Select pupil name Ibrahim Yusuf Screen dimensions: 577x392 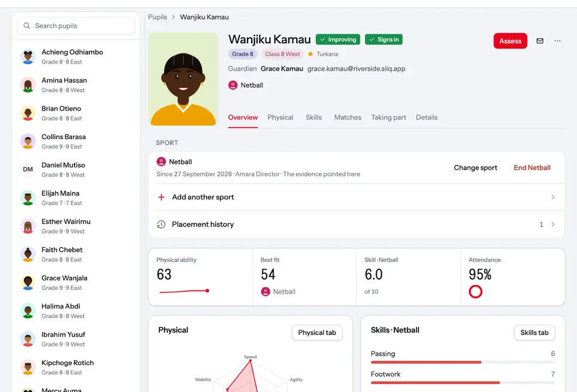(63, 335)
